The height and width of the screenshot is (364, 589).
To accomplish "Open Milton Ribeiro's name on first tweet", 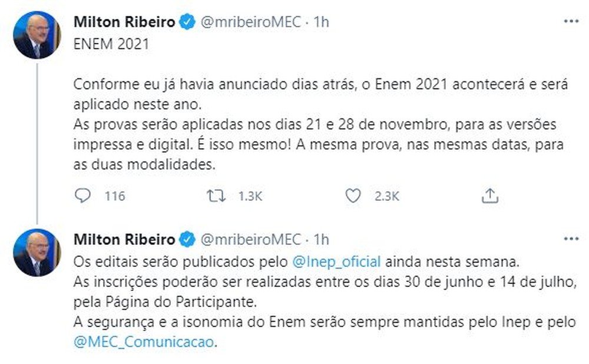I will tap(124, 22).
